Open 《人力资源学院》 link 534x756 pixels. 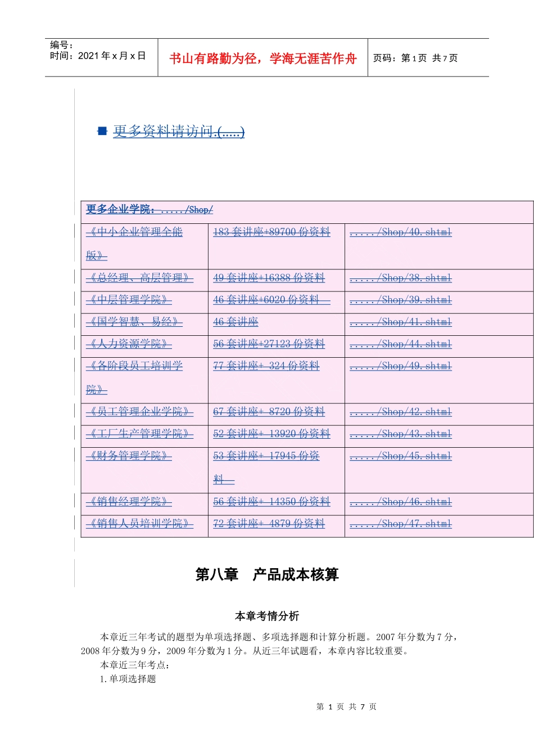click(129, 344)
